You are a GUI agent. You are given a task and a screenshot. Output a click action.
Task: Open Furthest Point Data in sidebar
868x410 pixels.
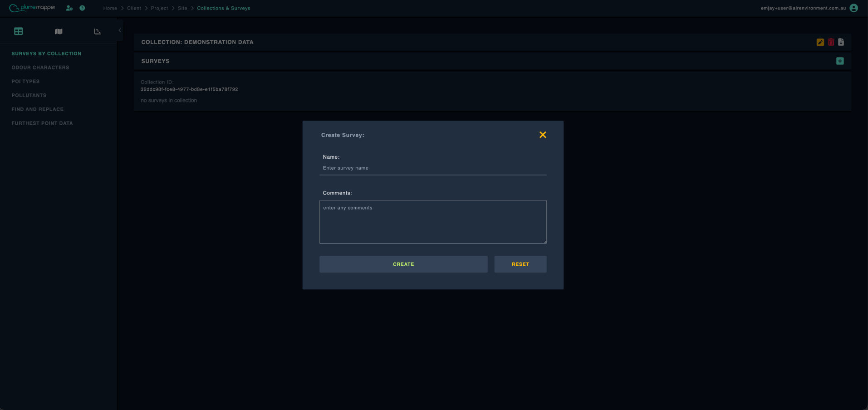tap(42, 123)
